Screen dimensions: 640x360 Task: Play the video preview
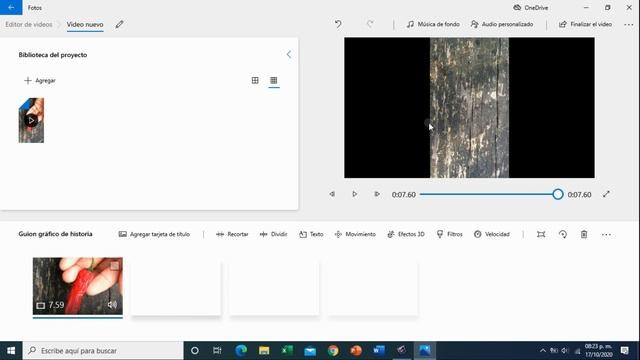pyautogui.click(x=354, y=194)
